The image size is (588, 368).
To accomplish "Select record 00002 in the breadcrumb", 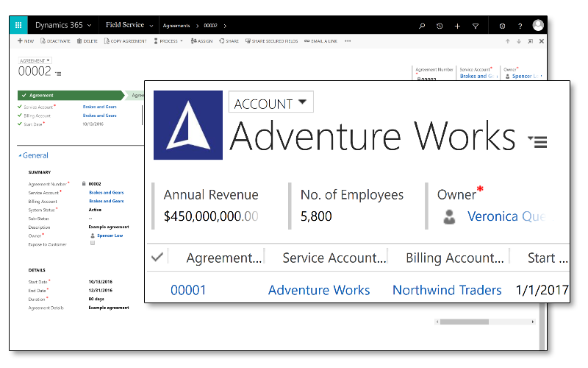I will click(x=210, y=26).
